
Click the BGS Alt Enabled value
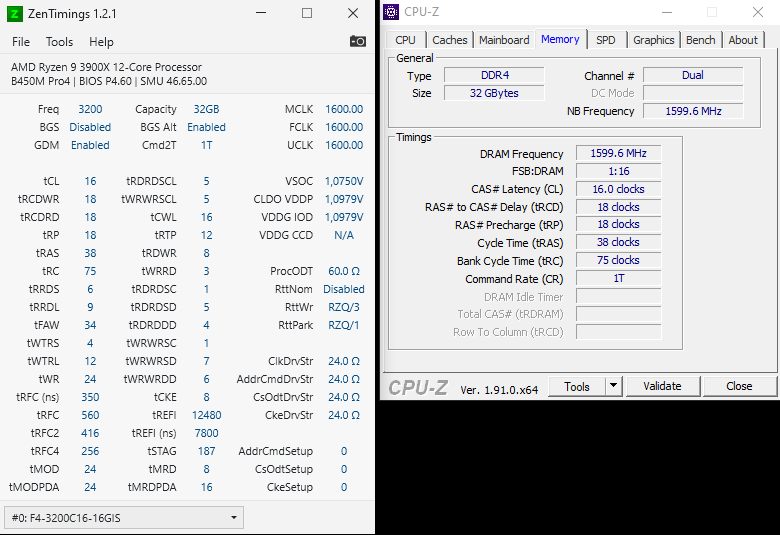pyautogui.click(x=206, y=127)
